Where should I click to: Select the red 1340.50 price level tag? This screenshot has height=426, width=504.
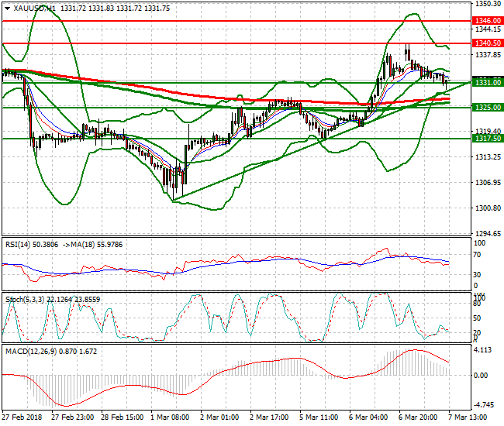(487, 44)
